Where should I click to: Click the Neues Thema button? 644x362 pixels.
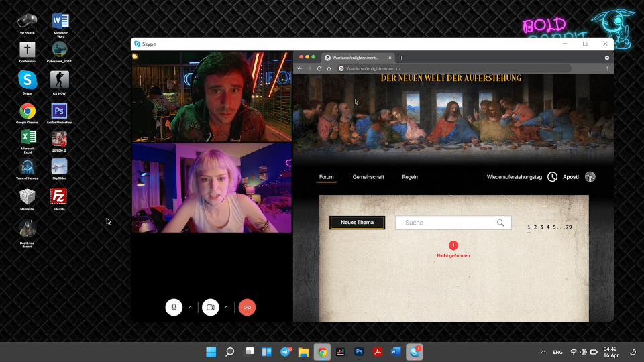pyautogui.click(x=358, y=223)
